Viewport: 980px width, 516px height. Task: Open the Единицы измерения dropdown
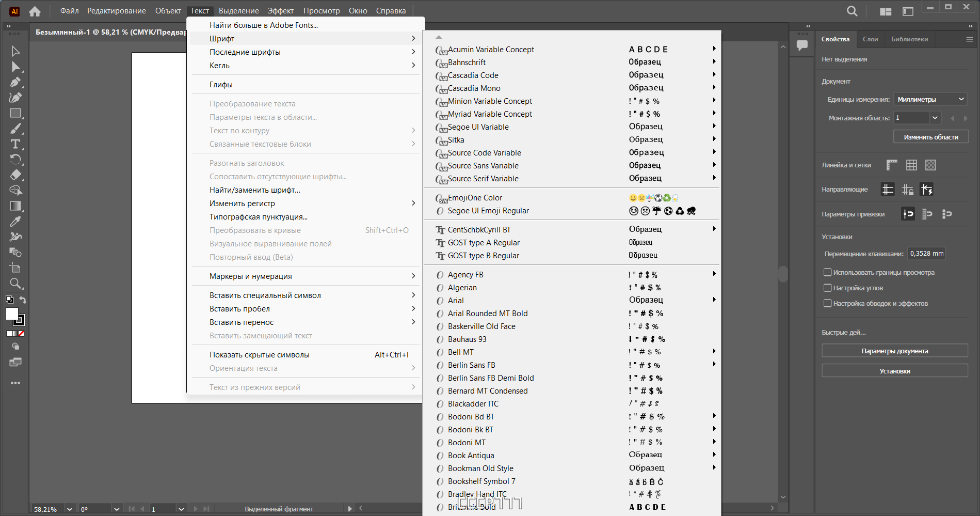point(930,99)
